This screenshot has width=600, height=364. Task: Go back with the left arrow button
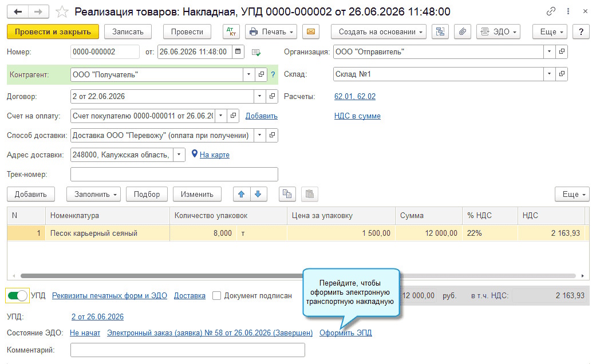click(18, 12)
